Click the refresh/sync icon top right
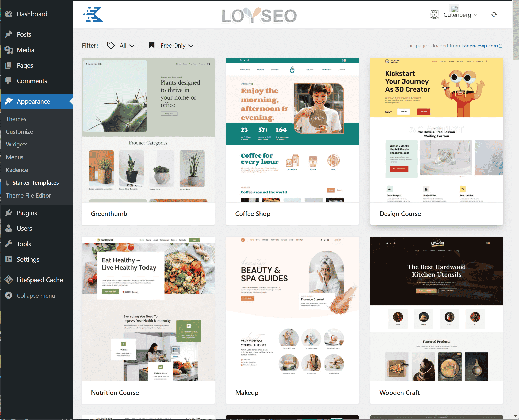Image resolution: width=519 pixels, height=420 pixels. 494,14
